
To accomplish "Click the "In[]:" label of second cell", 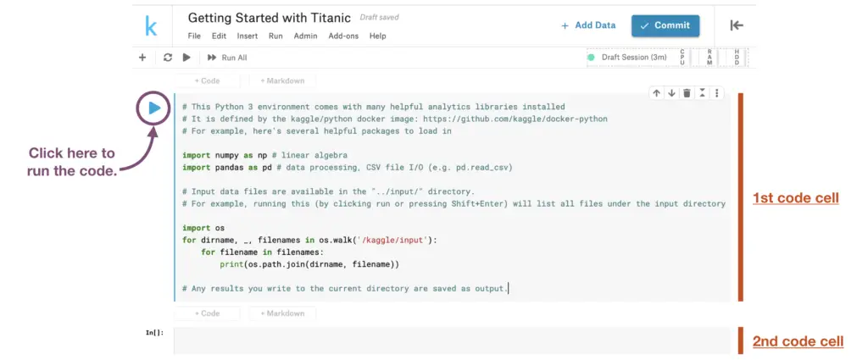I will click(154, 333).
